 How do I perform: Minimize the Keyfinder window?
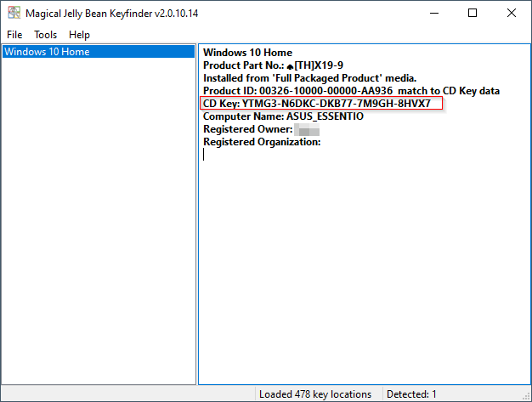433,14
